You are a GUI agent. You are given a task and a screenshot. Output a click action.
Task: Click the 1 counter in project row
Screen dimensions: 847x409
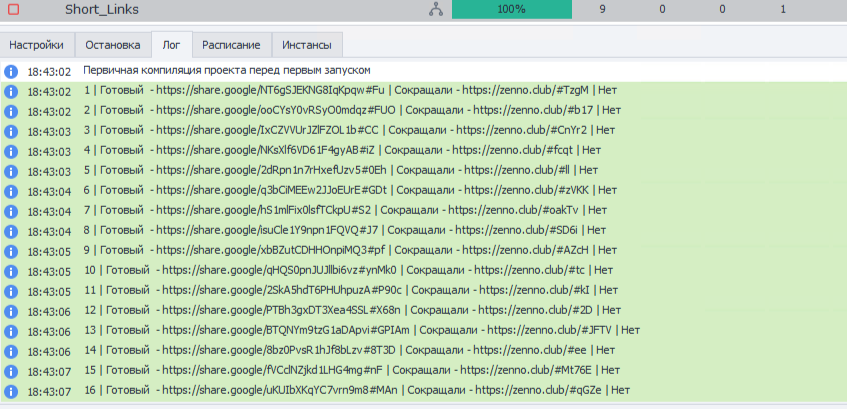pyautogui.click(x=783, y=9)
